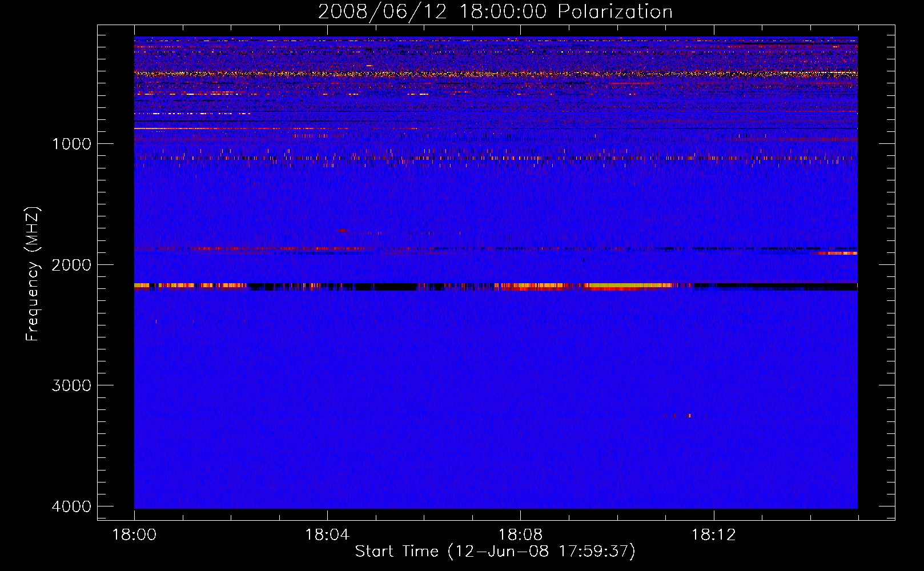Click the 18:12 time tick label

pyautogui.click(x=713, y=535)
